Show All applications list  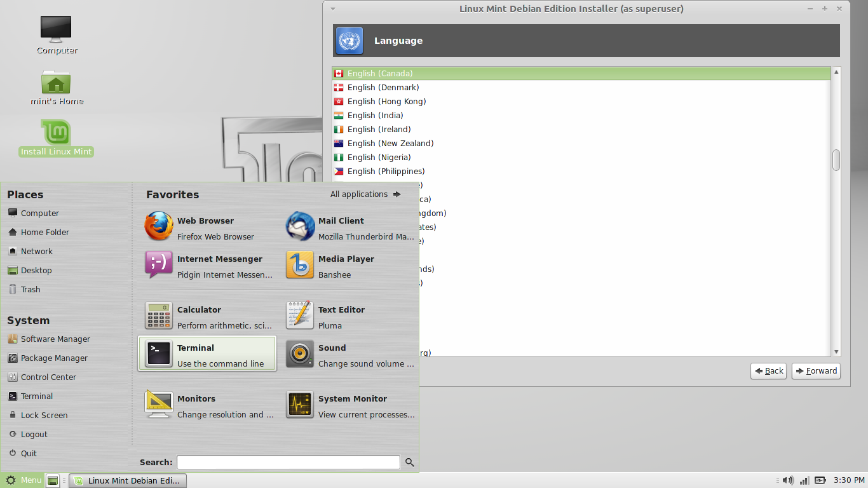pyautogui.click(x=365, y=194)
